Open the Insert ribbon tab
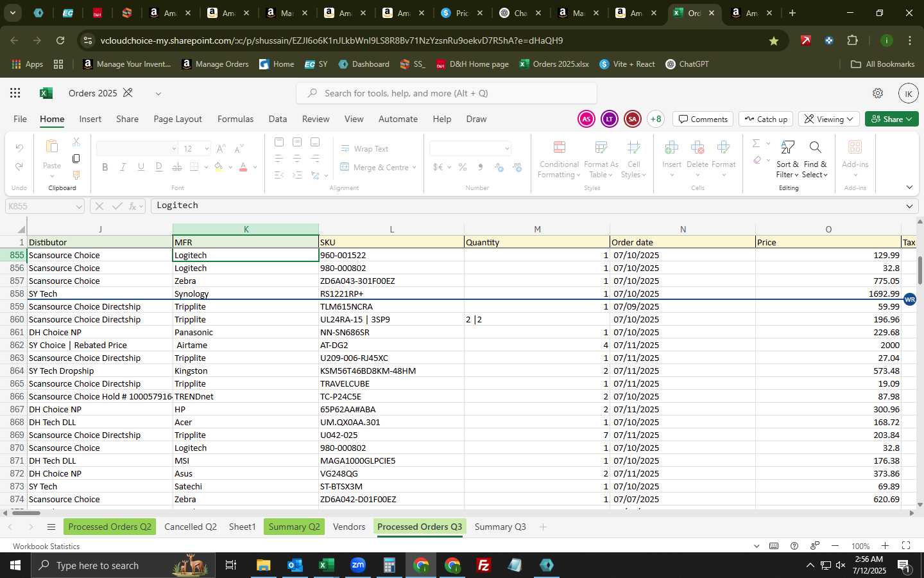924x578 pixels. click(90, 119)
